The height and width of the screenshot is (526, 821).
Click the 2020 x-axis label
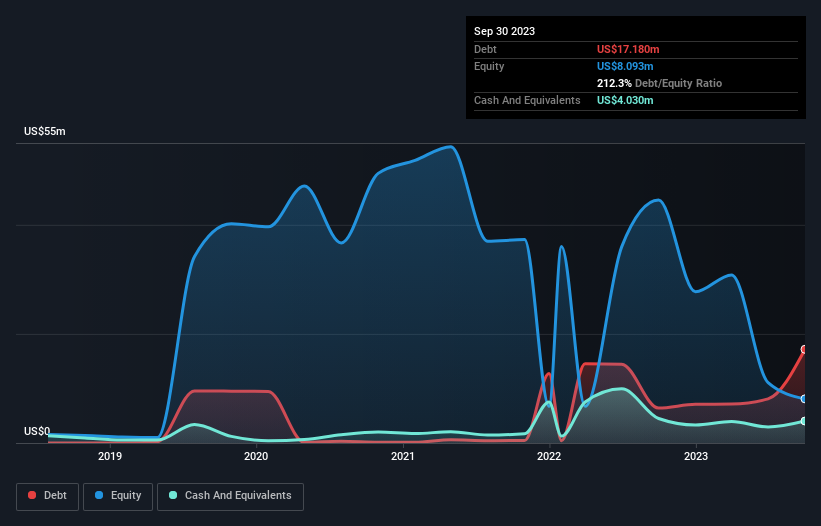pos(256,456)
